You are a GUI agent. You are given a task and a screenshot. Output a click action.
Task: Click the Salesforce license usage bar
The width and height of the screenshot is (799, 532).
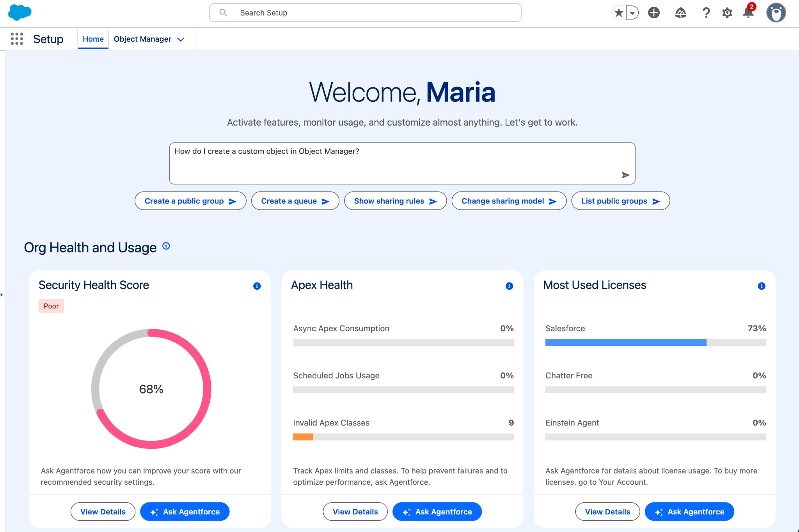click(656, 342)
